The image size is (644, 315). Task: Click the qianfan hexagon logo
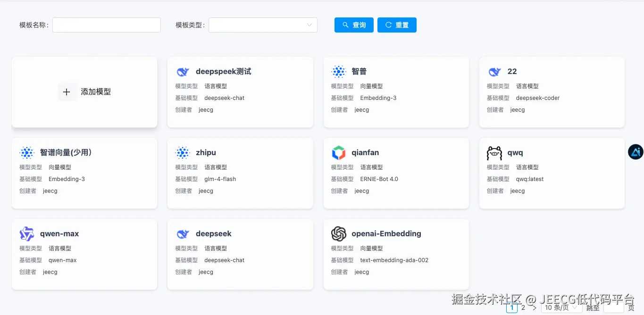coord(338,153)
